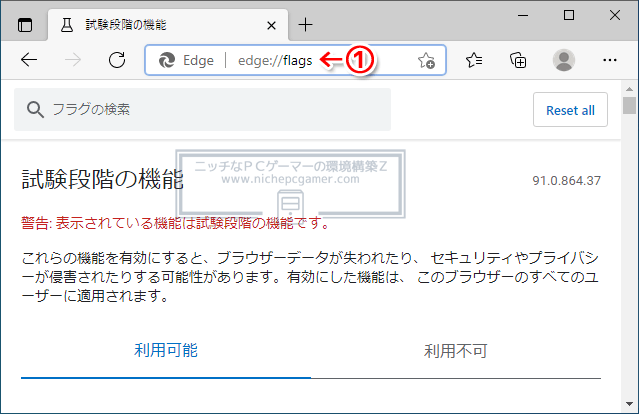Image resolution: width=639 pixels, height=414 pixels.
Task: Open the Favorites list icon
Action: coord(475,60)
